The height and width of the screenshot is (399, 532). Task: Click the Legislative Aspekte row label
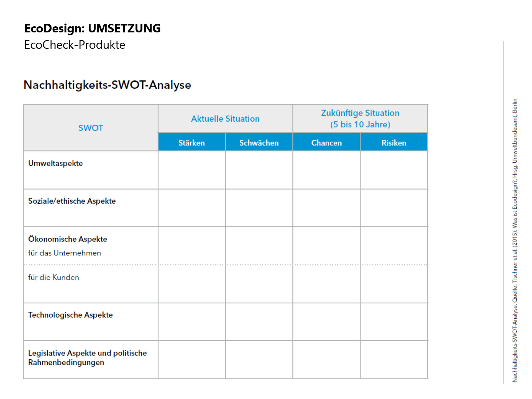[87, 357]
